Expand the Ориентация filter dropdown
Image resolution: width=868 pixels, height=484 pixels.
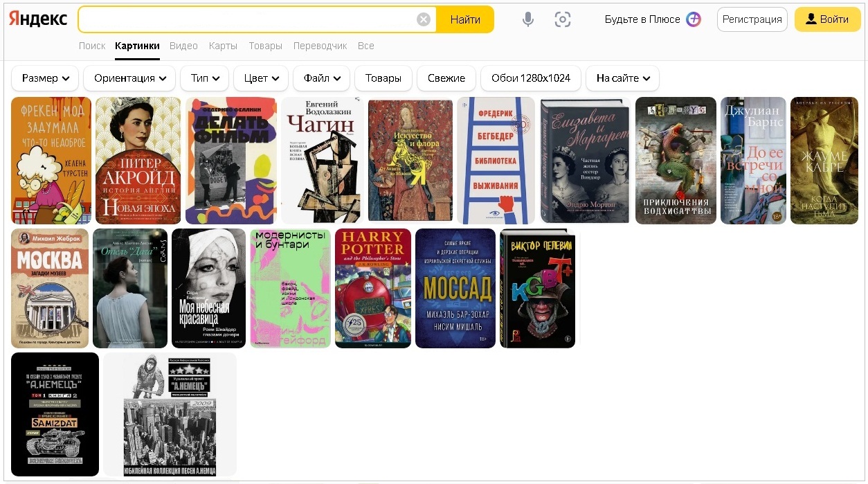(129, 78)
